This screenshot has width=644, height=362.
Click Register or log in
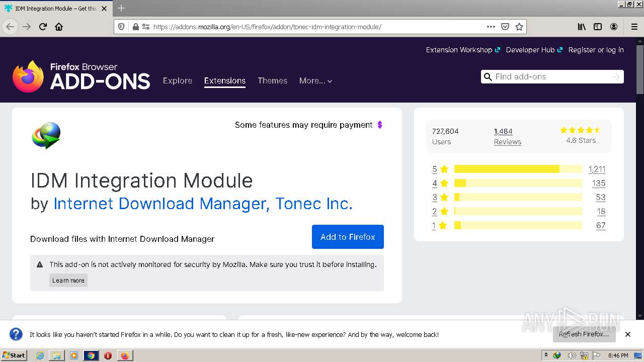click(x=596, y=50)
